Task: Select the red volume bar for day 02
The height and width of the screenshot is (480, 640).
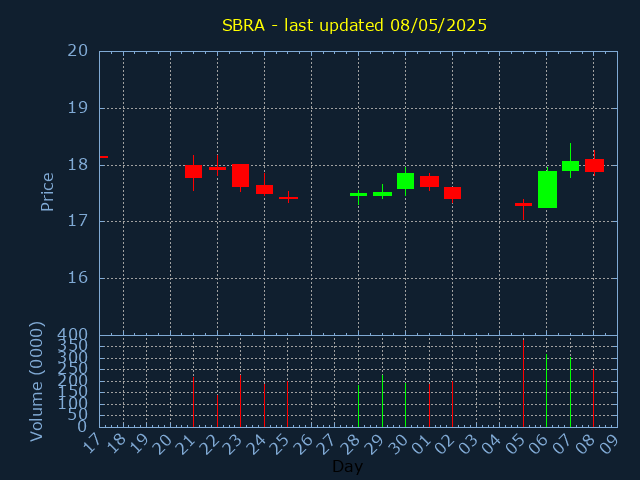Action: (452, 404)
